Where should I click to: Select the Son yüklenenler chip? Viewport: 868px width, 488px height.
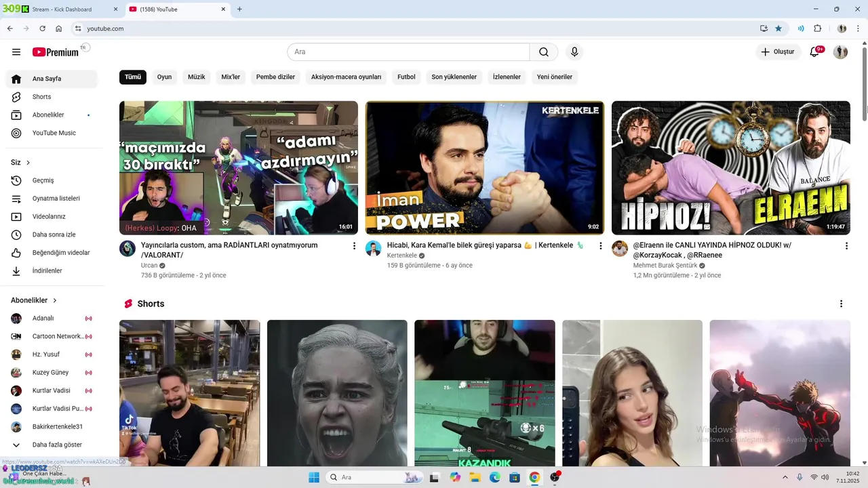tap(454, 77)
